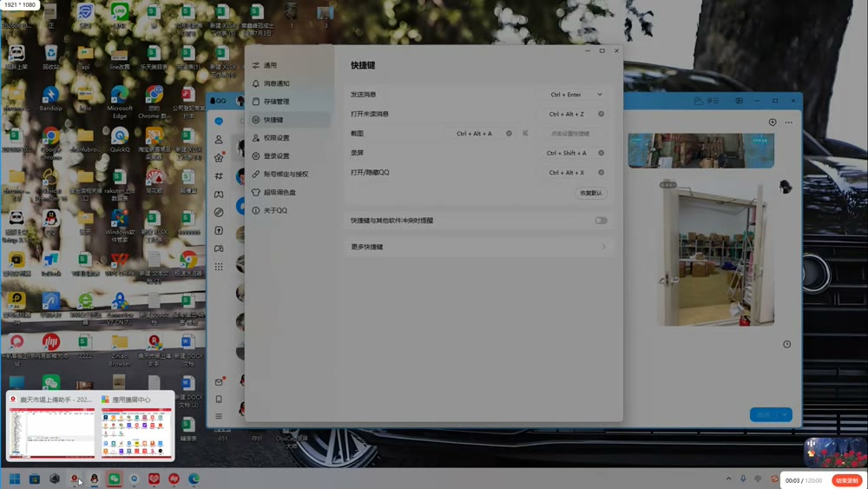
Task: Select the 樂天市場上傳助手 taskbar preview window
Action: pyautogui.click(x=51, y=427)
